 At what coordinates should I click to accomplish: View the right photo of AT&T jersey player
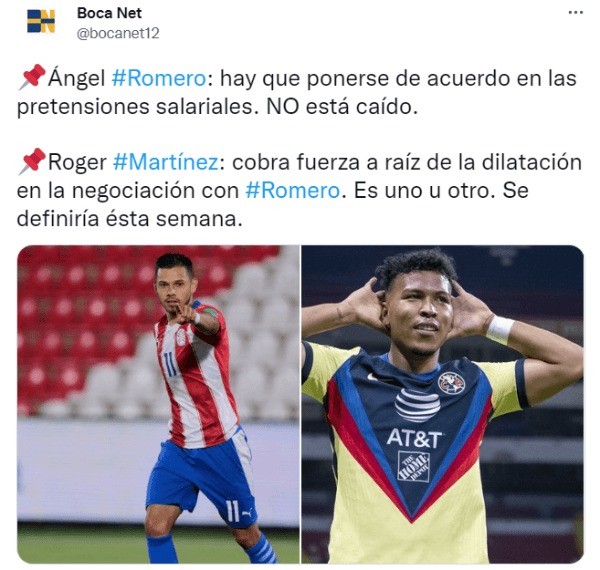click(442, 404)
